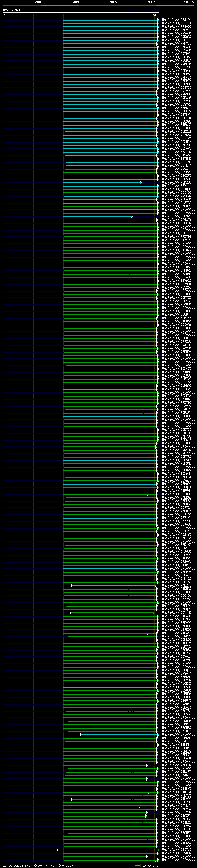The width and height of the screenshot is (197, 868).
Task: Click the short cyan alignment bar for A7PS23
Action: tap(98, 216)
